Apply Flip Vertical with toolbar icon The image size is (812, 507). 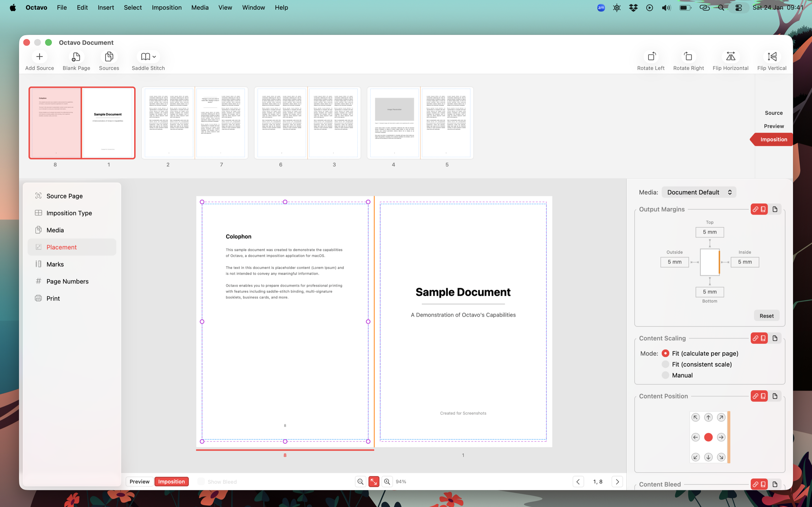tap(771, 56)
